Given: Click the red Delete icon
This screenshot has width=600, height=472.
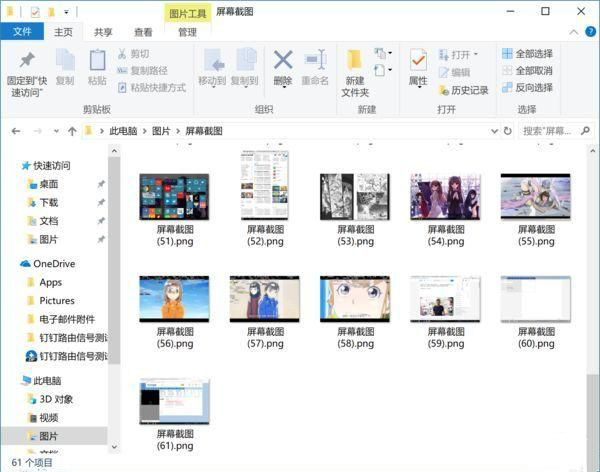Looking at the screenshot, I should [283, 61].
